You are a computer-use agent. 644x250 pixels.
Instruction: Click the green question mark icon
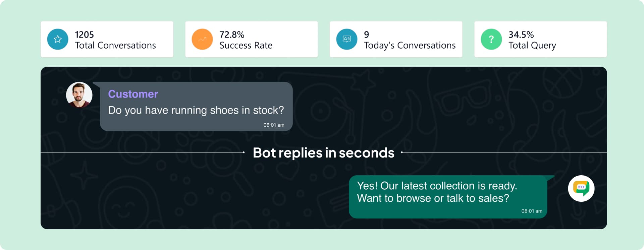click(x=491, y=39)
